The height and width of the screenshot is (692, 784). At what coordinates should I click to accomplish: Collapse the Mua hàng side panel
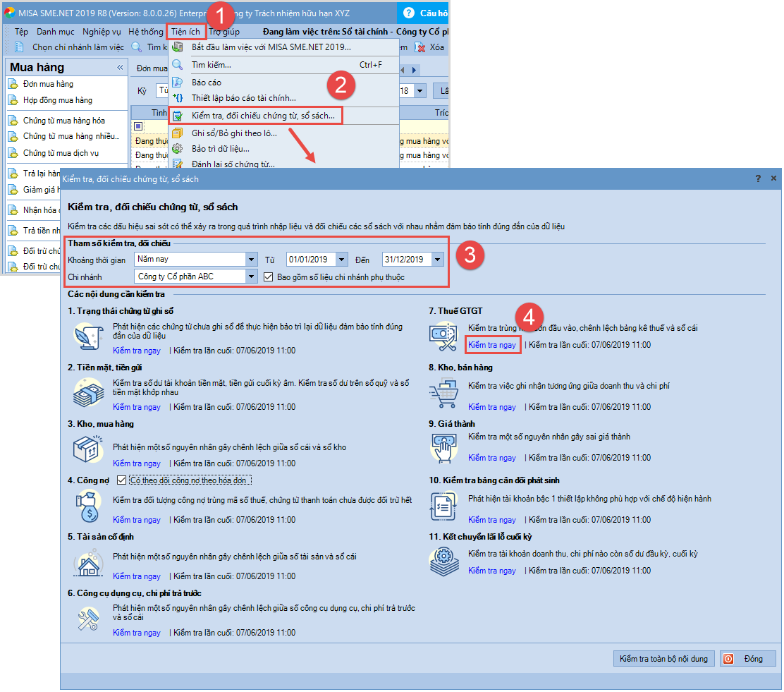point(120,67)
